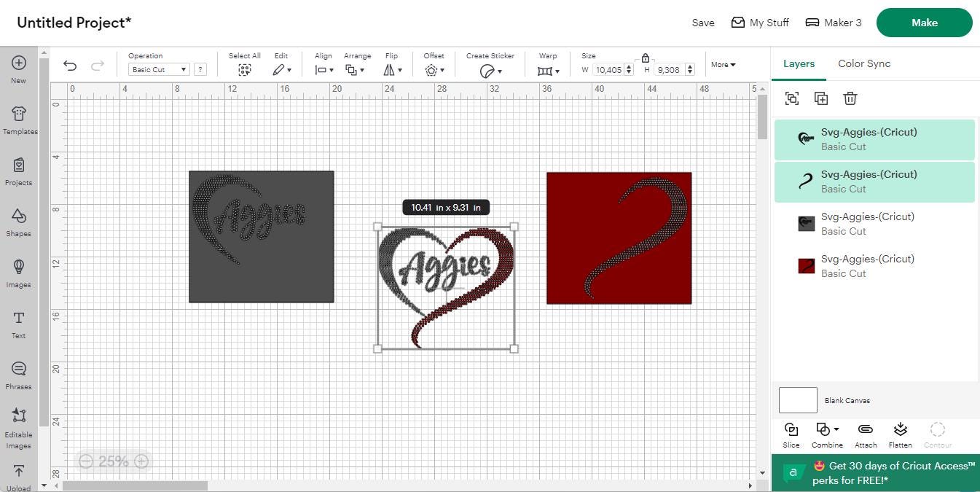Open the More toolbar menu
Screen dimensions: 980x492
(724, 65)
